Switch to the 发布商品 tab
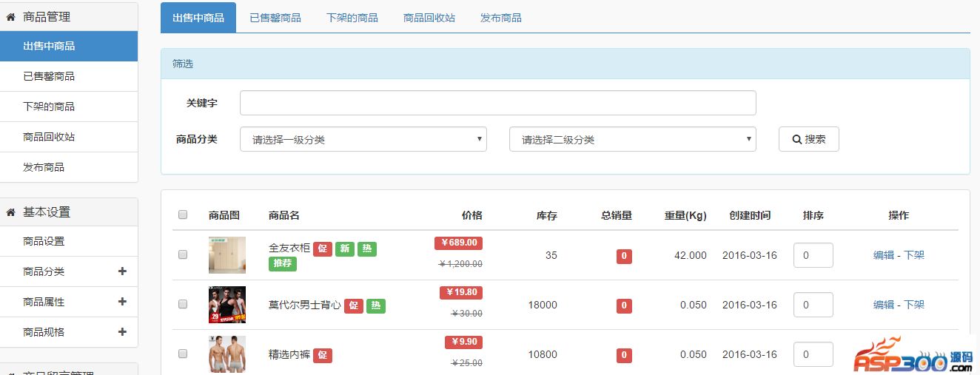This screenshot has height=375, width=980. (x=501, y=18)
